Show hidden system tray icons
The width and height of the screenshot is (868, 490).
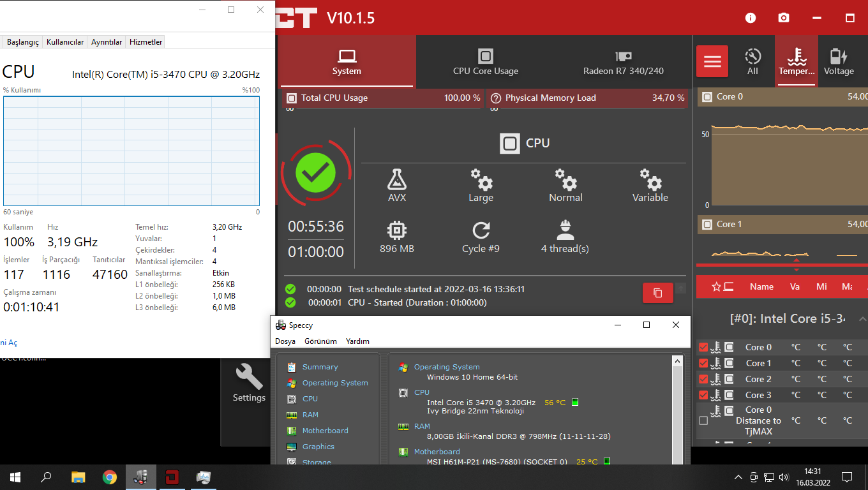[x=738, y=477]
